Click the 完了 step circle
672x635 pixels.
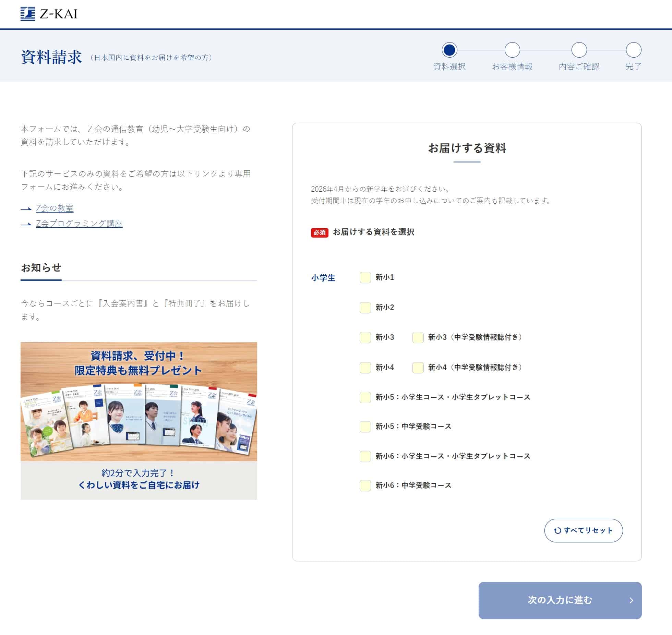[633, 50]
